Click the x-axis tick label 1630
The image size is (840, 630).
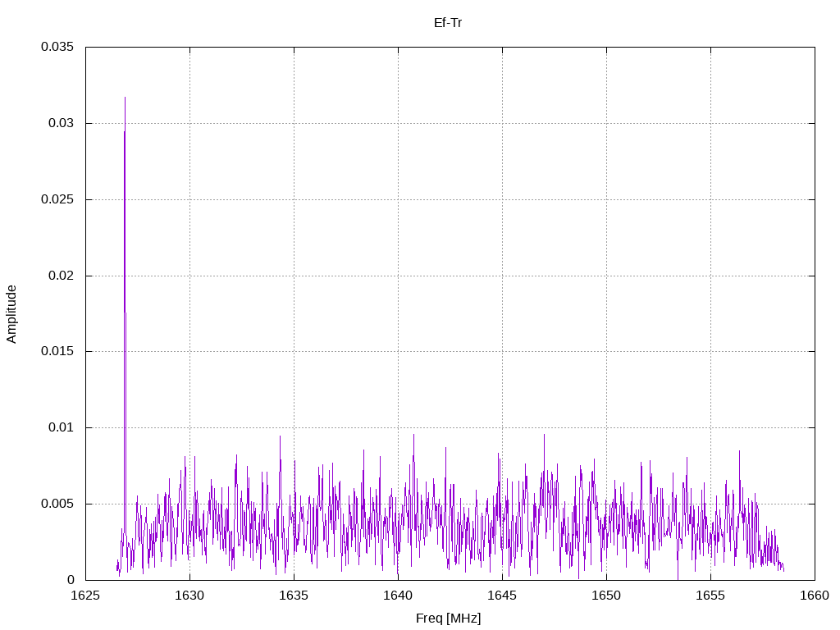tap(189, 596)
